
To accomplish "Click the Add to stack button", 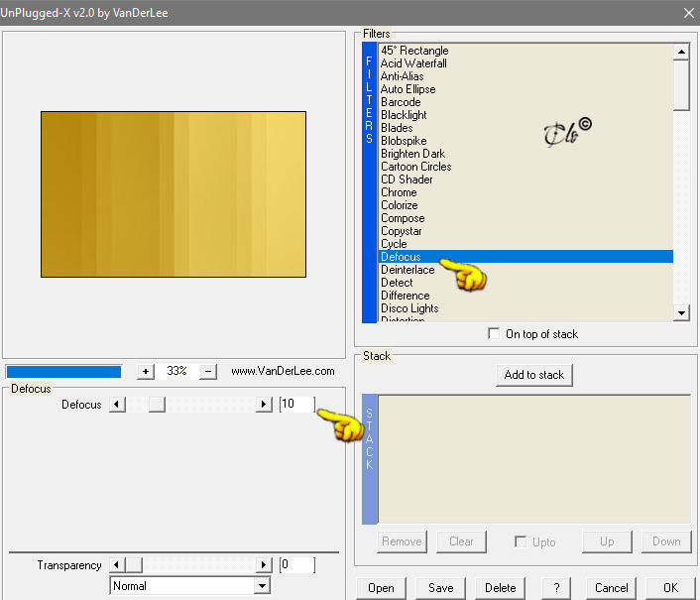I will click(534, 375).
